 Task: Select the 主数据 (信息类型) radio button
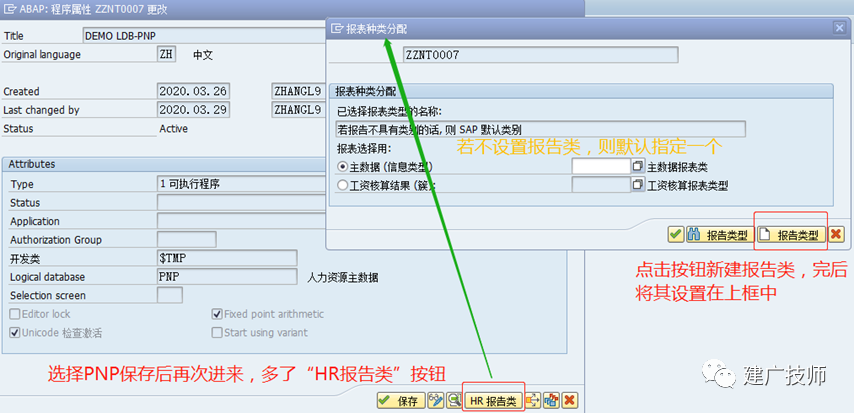pyautogui.click(x=342, y=167)
